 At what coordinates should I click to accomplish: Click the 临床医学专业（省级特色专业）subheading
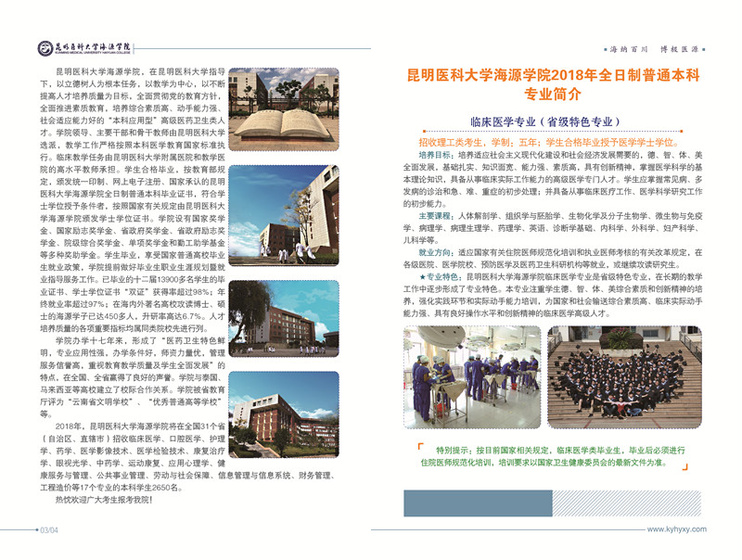point(551,121)
